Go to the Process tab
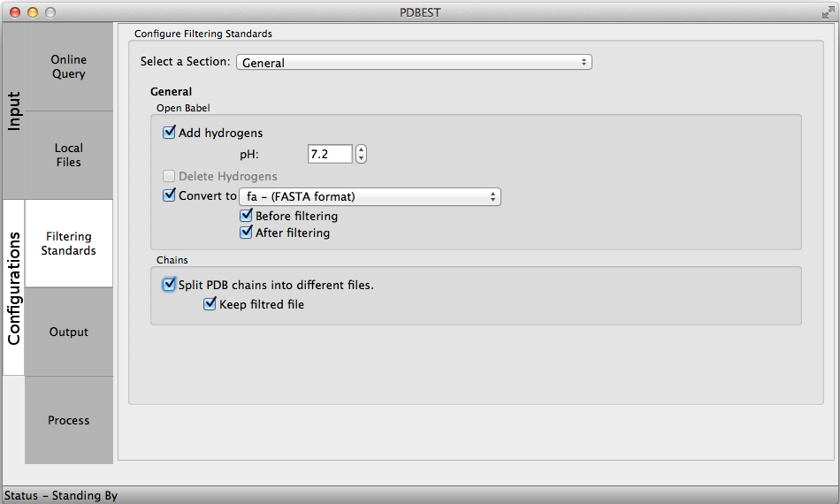 coord(69,421)
